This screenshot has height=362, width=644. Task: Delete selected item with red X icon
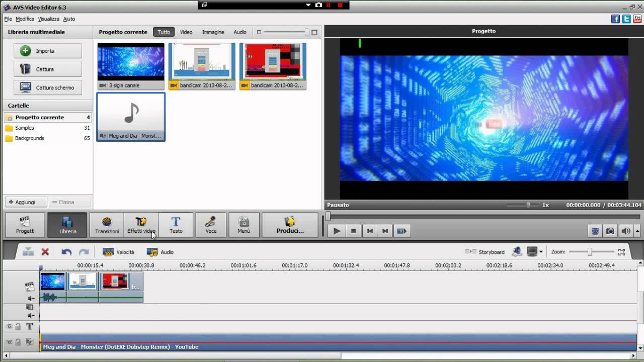45,252
